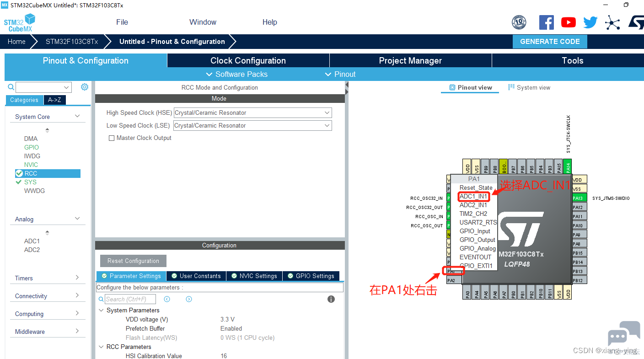Select ADC1 in the Analog list
The image size is (644, 359).
click(32, 241)
